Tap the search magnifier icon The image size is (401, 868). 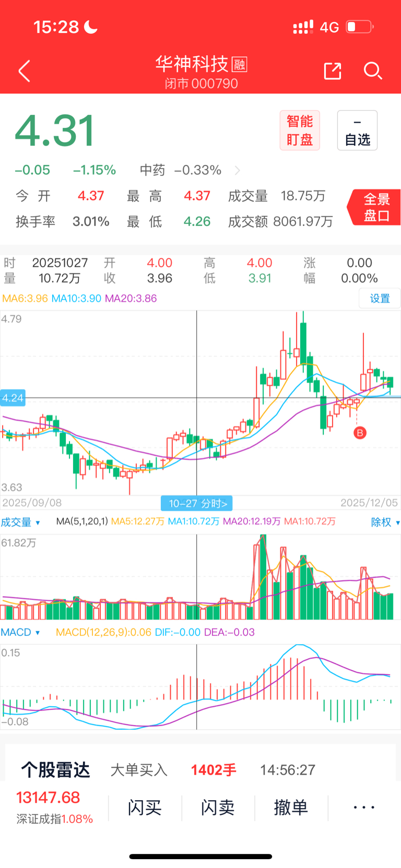pyautogui.click(x=373, y=70)
